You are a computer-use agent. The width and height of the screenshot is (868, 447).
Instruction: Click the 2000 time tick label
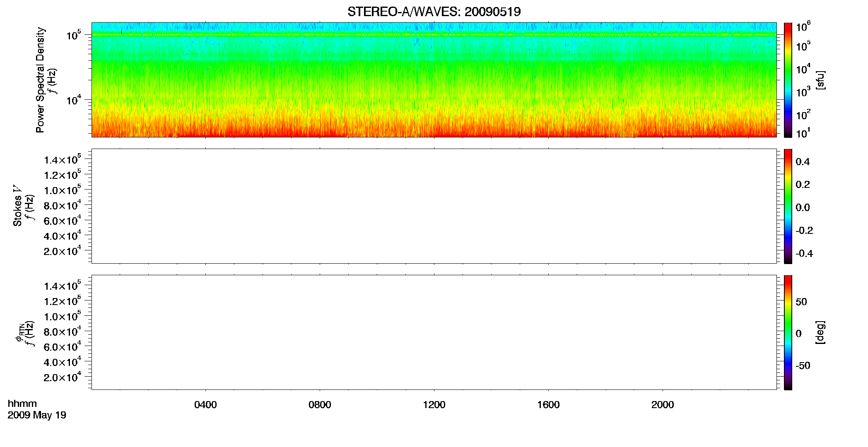tap(663, 405)
